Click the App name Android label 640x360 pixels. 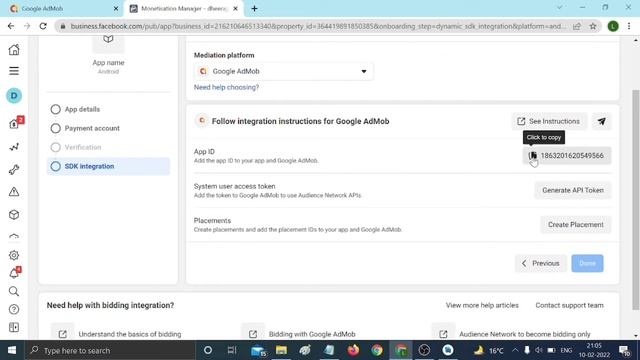(108, 66)
